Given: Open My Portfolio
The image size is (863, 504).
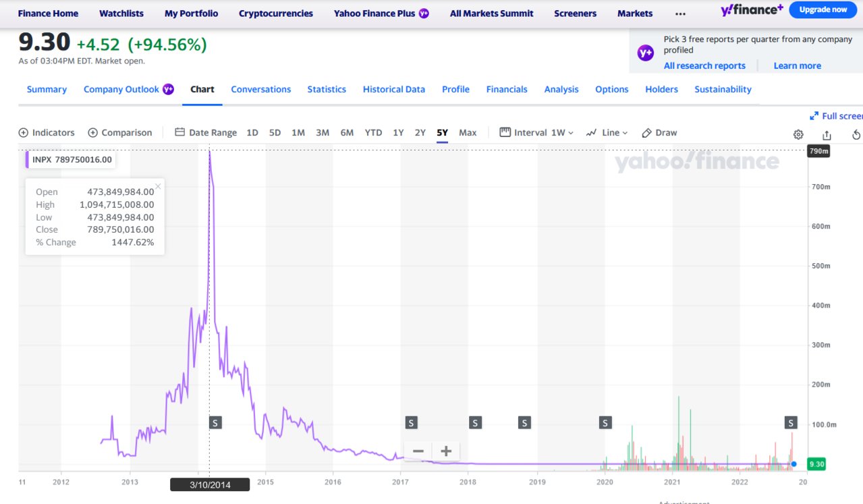Looking at the screenshot, I should 192,13.
